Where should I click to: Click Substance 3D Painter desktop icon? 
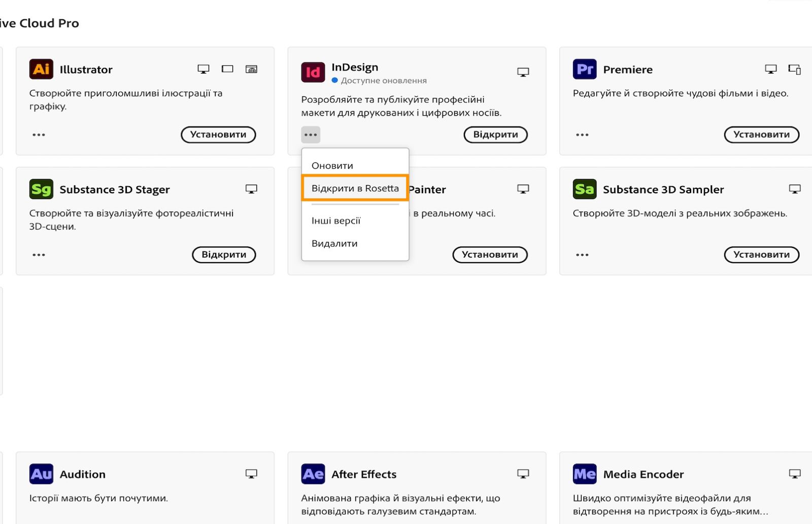(x=523, y=189)
